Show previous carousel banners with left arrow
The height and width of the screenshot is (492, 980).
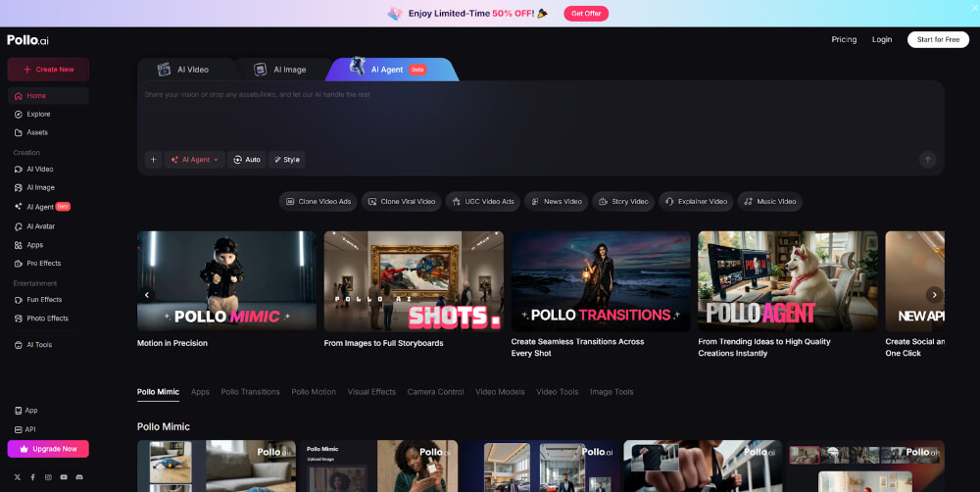click(147, 294)
